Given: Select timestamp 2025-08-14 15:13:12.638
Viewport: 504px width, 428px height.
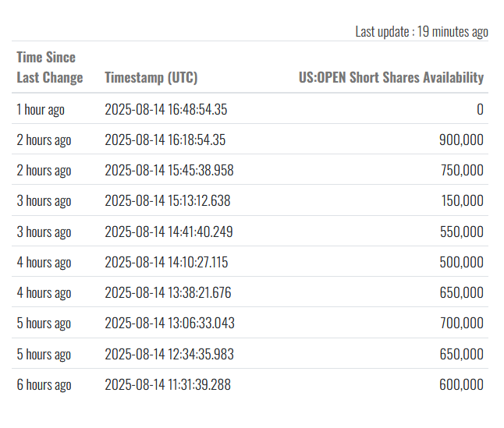Looking at the screenshot, I should pos(168,200).
